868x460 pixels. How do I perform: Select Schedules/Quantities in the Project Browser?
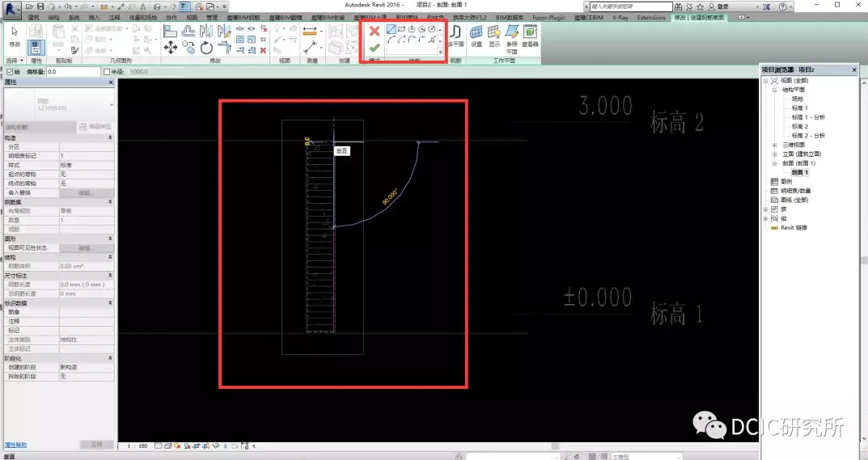coord(794,191)
